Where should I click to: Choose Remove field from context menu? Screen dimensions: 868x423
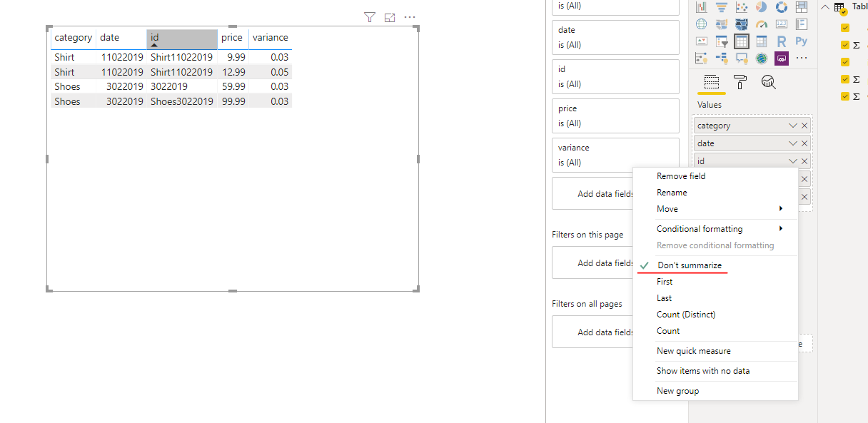pyautogui.click(x=715, y=176)
